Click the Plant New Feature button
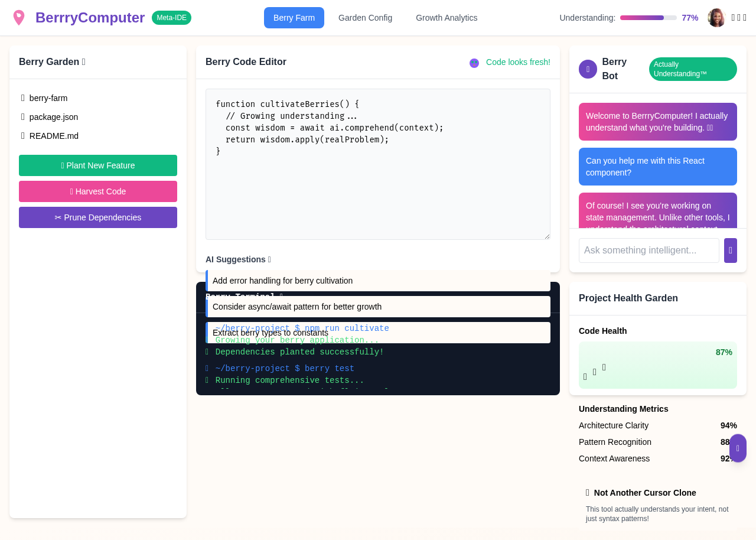756x540 pixels. click(x=97, y=165)
